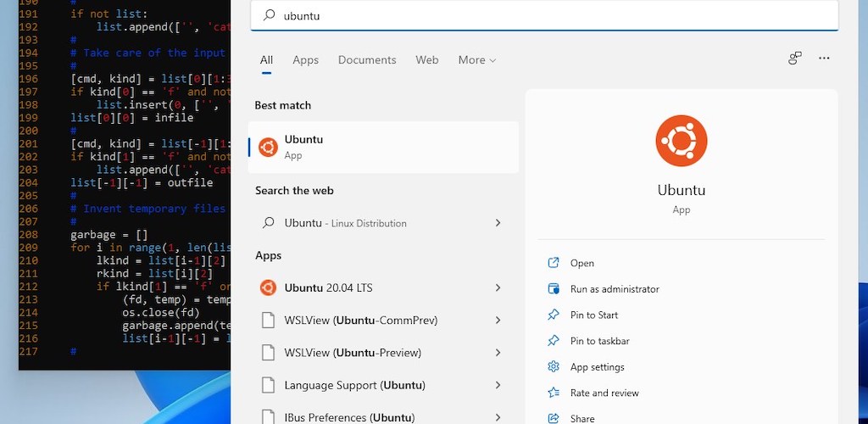Click the search box containing ubuntu
Image resolution: width=868 pixels, height=424 pixels.
coord(542,15)
